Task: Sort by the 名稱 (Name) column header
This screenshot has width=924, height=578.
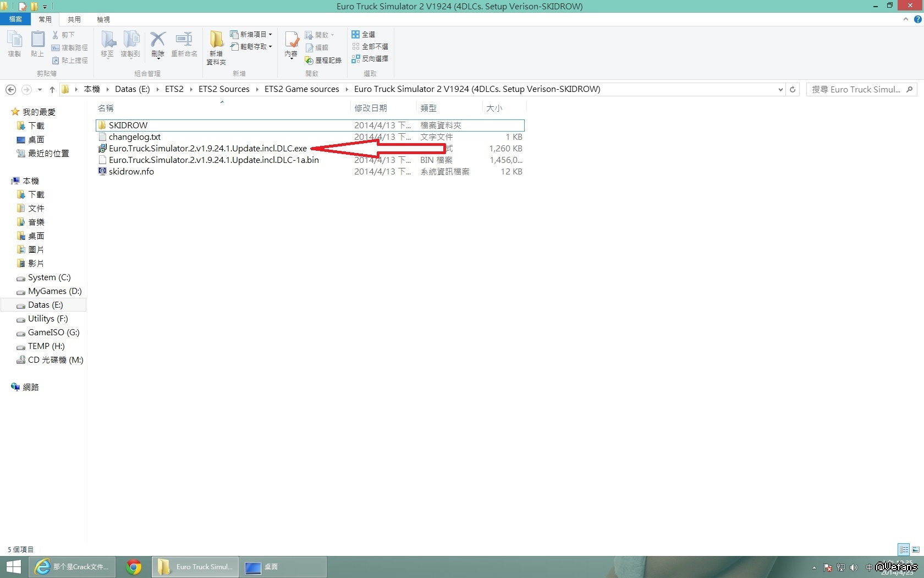Action: (222, 108)
